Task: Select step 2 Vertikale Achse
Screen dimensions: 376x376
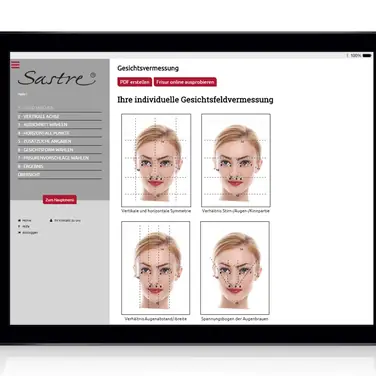Action: (60, 117)
